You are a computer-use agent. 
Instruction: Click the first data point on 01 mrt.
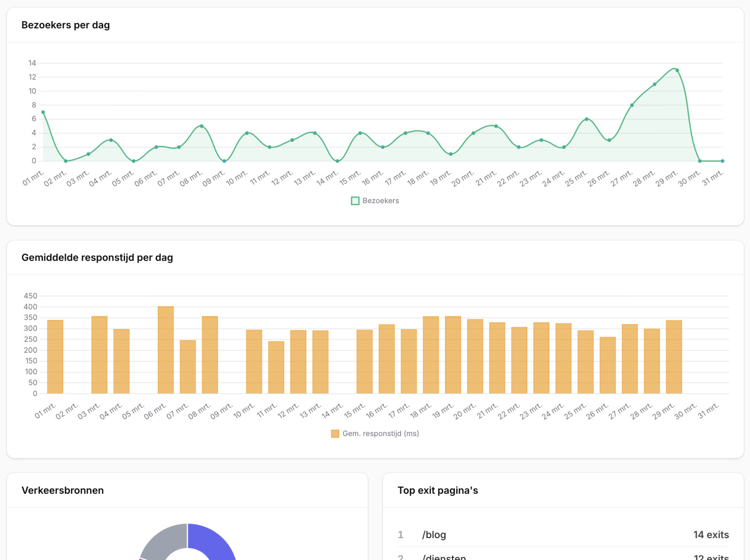[x=43, y=111]
